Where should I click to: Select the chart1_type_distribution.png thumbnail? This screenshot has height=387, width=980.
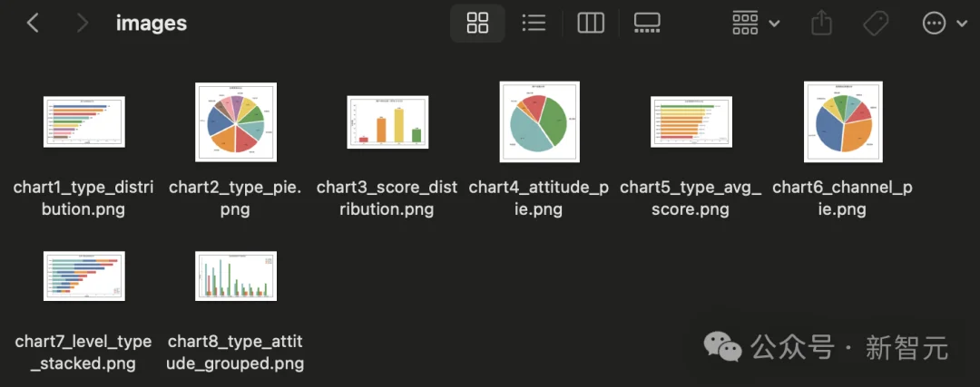point(83,122)
